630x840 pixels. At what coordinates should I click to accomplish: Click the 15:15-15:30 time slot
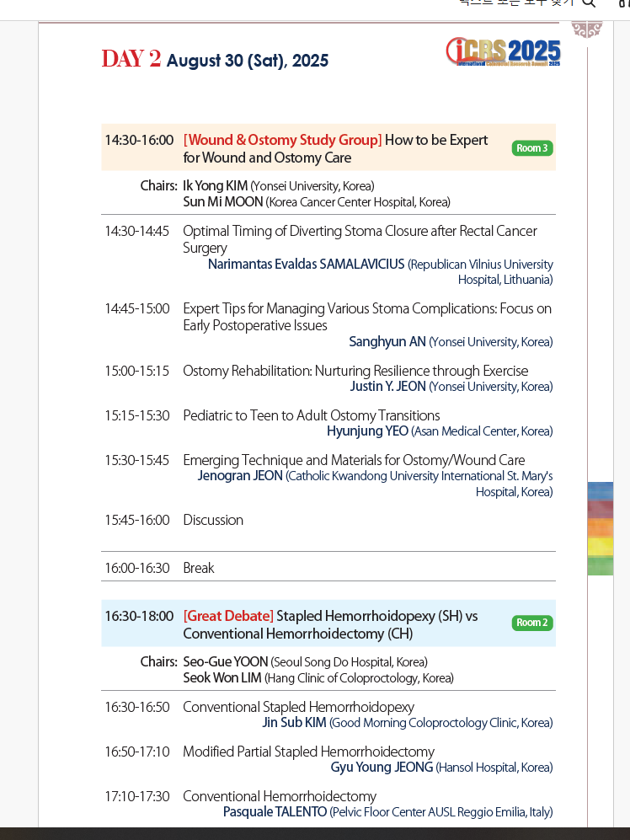click(137, 415)
